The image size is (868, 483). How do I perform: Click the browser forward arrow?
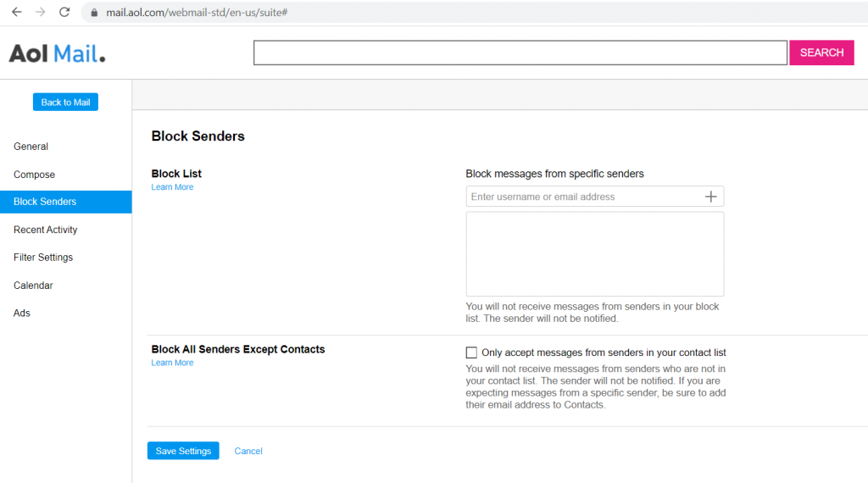pyautogui.click(x=40, y=13)
